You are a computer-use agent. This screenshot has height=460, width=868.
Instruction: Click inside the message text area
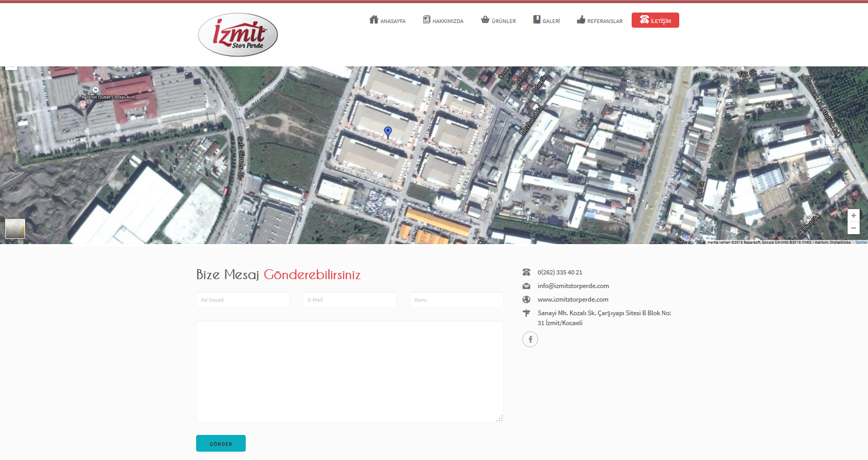349,371
